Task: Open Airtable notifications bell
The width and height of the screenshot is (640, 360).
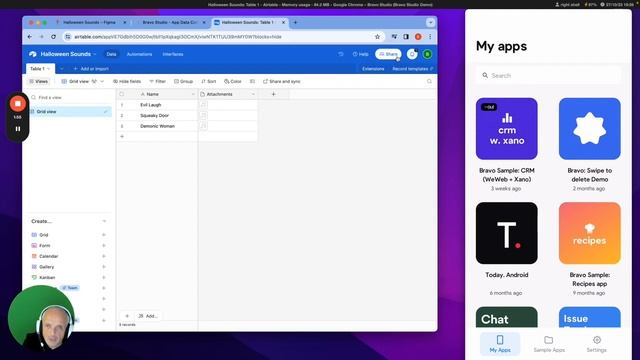Action: pos(412,54)
